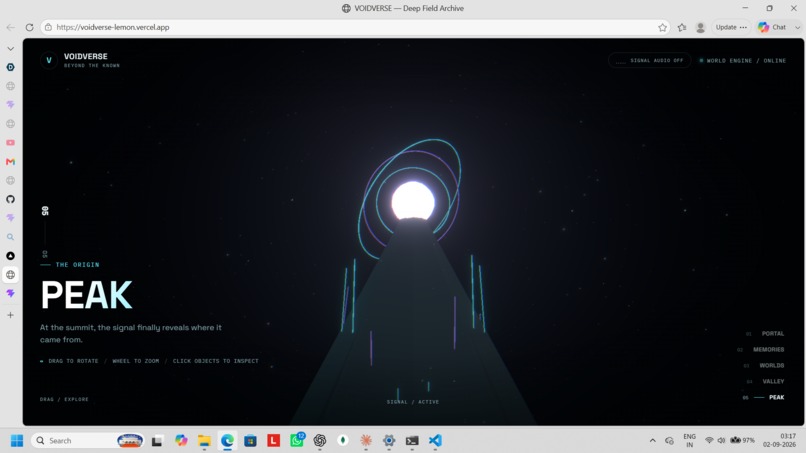
Task: Click the Edge browser taskbar icon
Action: coord(227,441)
